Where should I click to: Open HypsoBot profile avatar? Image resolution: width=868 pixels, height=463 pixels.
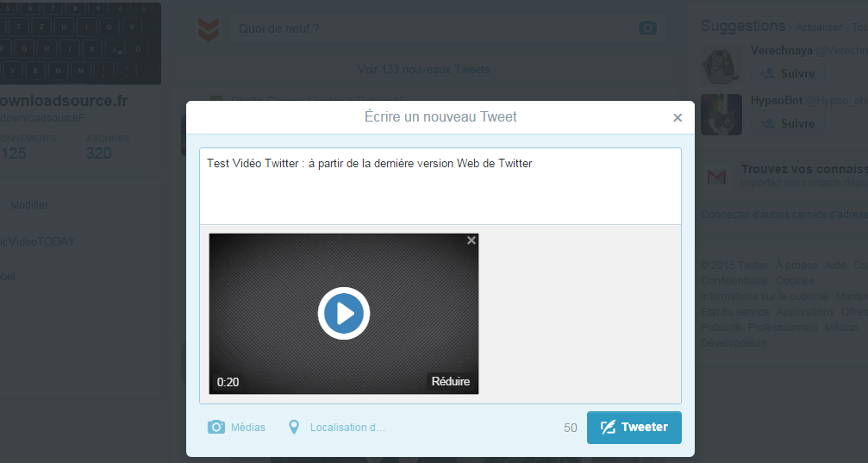point(721,115)
